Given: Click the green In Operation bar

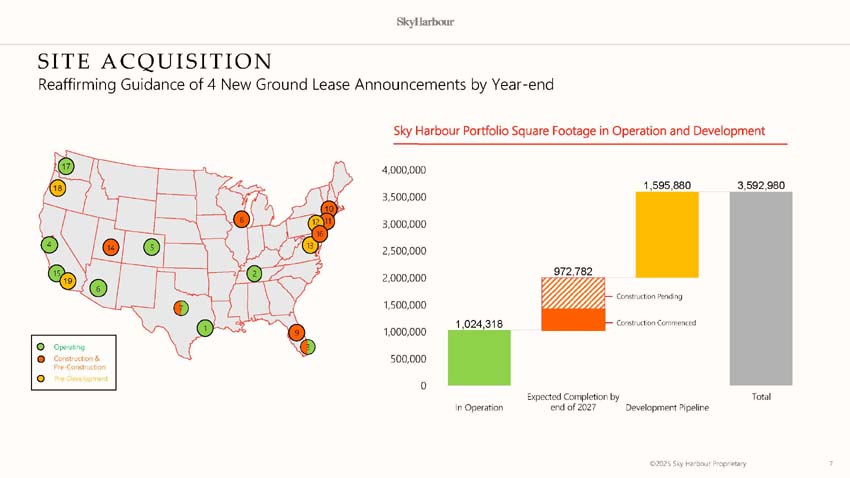Looking at the screenshot, I should pos(479,357).
